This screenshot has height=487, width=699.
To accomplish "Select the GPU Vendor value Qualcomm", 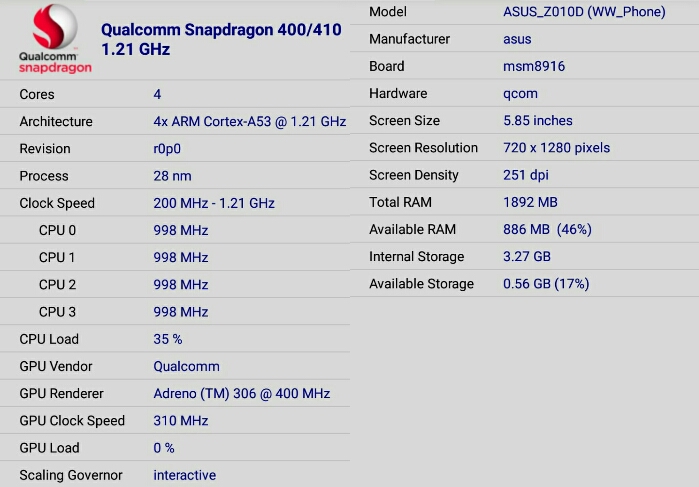I will (186, 367).
